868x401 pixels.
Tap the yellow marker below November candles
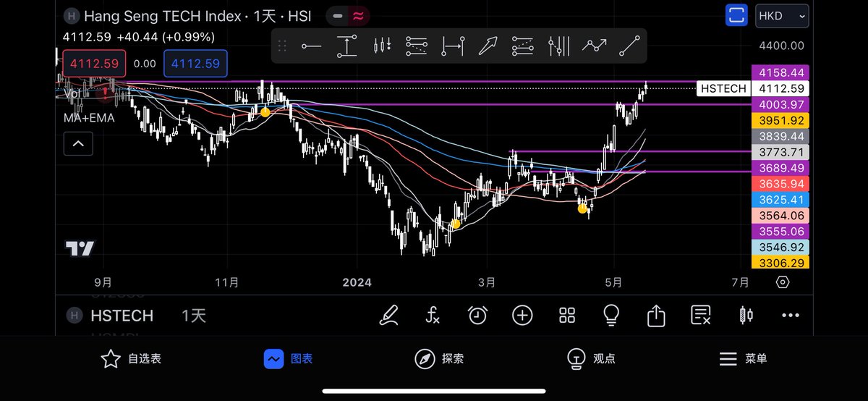pos(265,112)
